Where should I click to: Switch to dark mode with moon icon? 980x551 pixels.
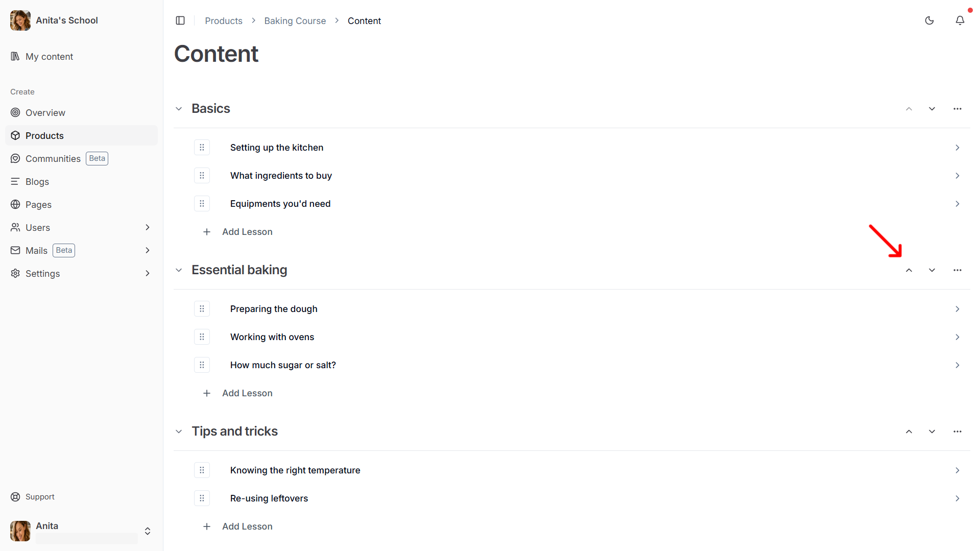[929, 20]
